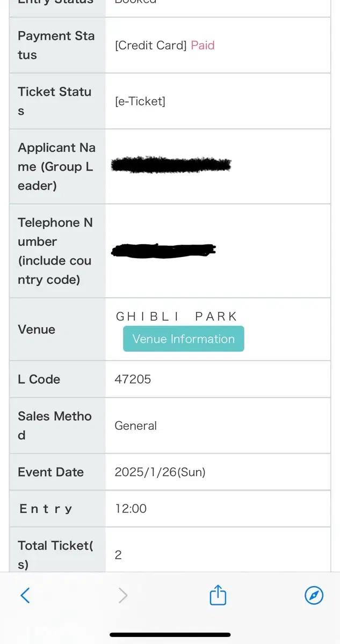This screenshot has width=340, height=644.
Task: Tap the [e-Ticket] status value
Action: (x=140, y=101)
